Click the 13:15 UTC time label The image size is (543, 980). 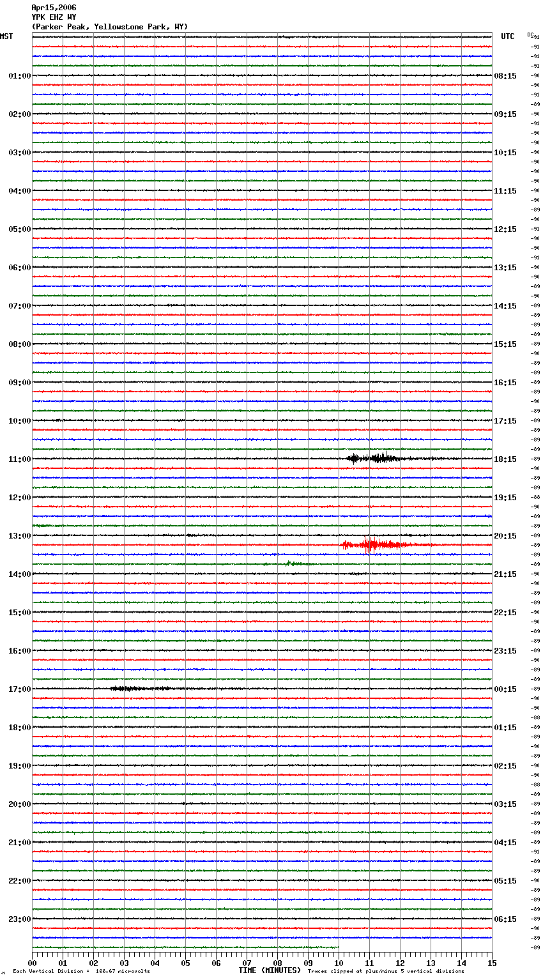click(505, 268)
